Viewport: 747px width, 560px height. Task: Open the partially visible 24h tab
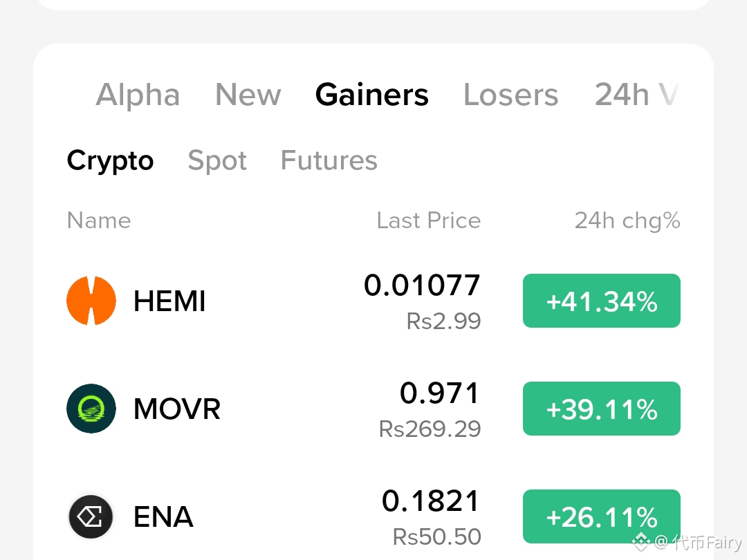636,94
